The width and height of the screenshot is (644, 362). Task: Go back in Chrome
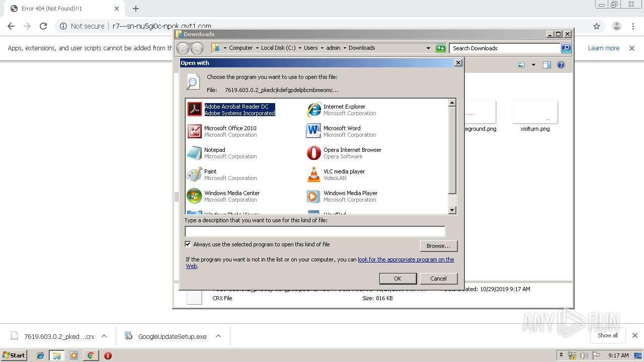point(11,26)
